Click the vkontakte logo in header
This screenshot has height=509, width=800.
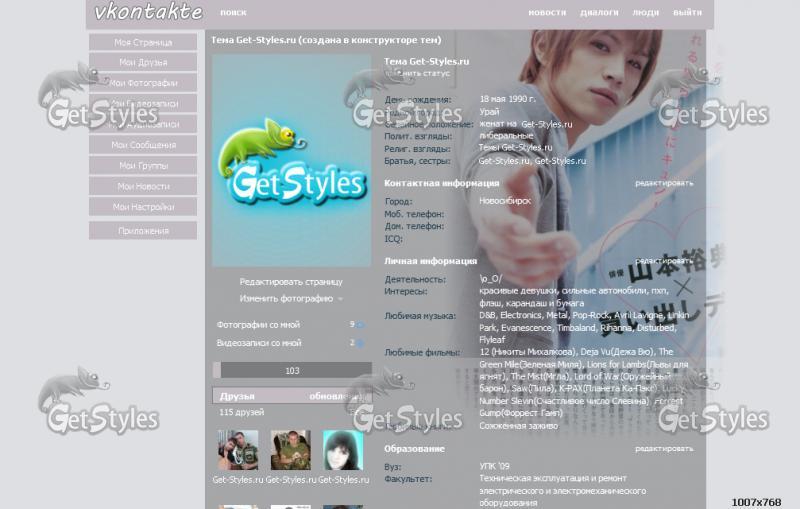148,12
